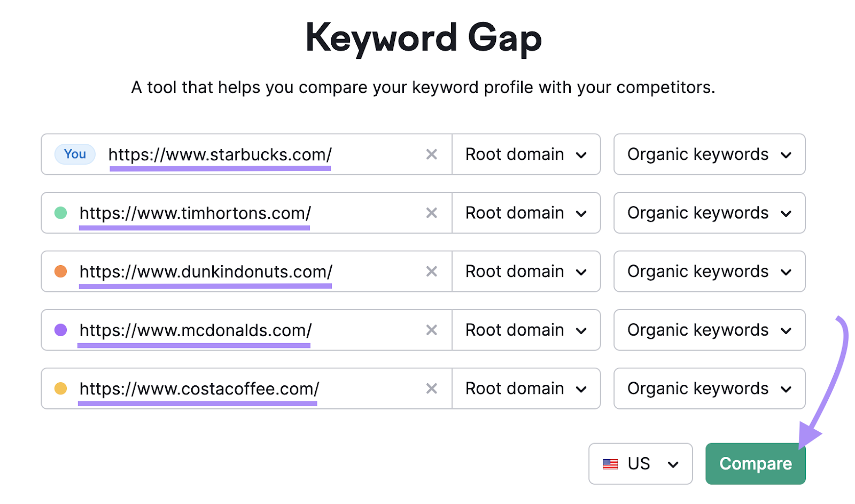The height and width of the screenshot is (504, 855).
Task: Click the green Compare button
Action: pos(755,463)
